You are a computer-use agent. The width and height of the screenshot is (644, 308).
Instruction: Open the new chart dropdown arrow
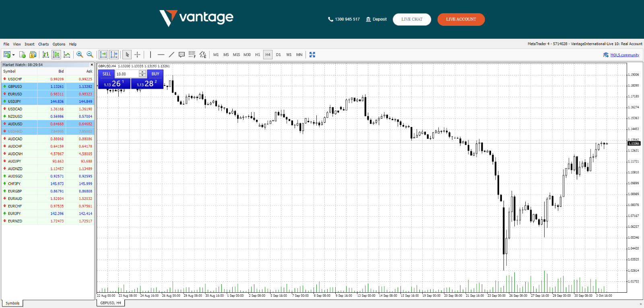14,55
